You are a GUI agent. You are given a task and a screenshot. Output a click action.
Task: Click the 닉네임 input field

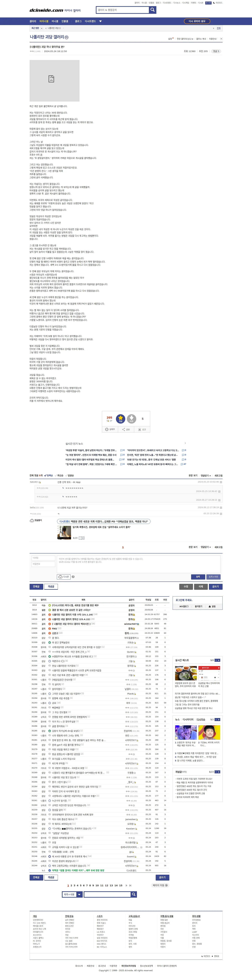coord(43,558)
